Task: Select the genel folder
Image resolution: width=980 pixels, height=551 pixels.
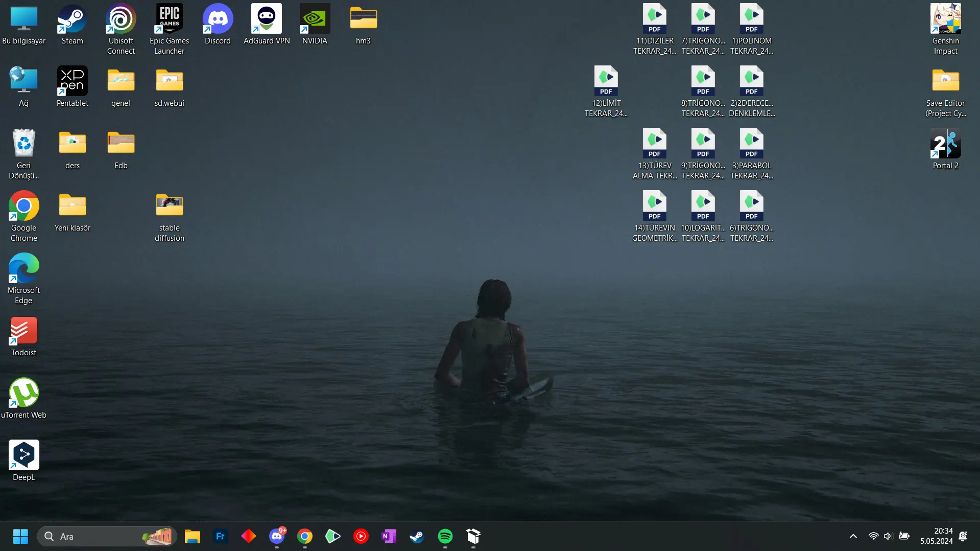Action: [121, 87]
